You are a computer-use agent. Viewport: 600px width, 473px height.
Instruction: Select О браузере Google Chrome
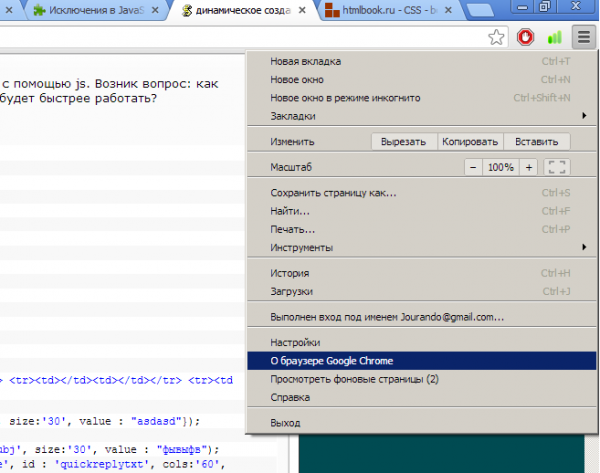coord(422,361)
